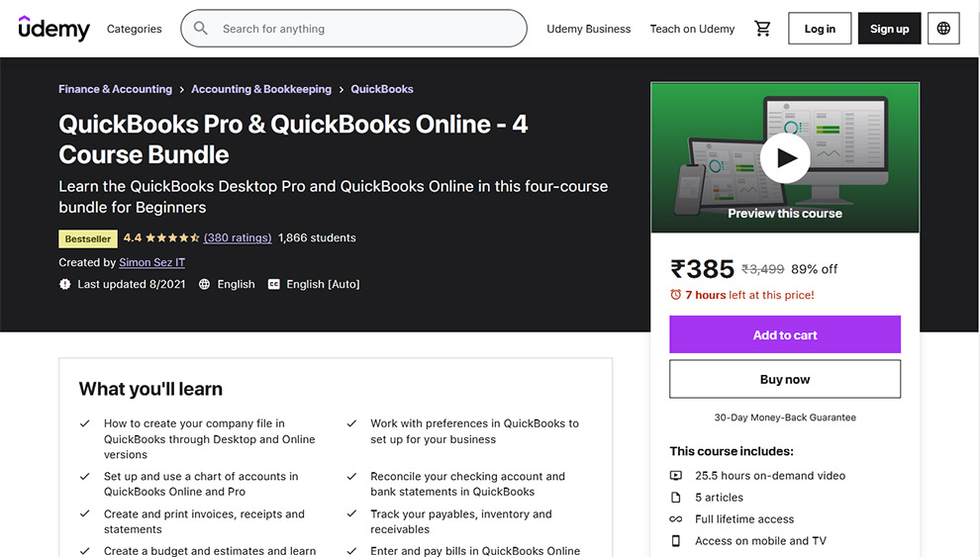This screenshot has width=980, height=557.
Task: Click the Last updated badge icon
Action: pos(65,284)
